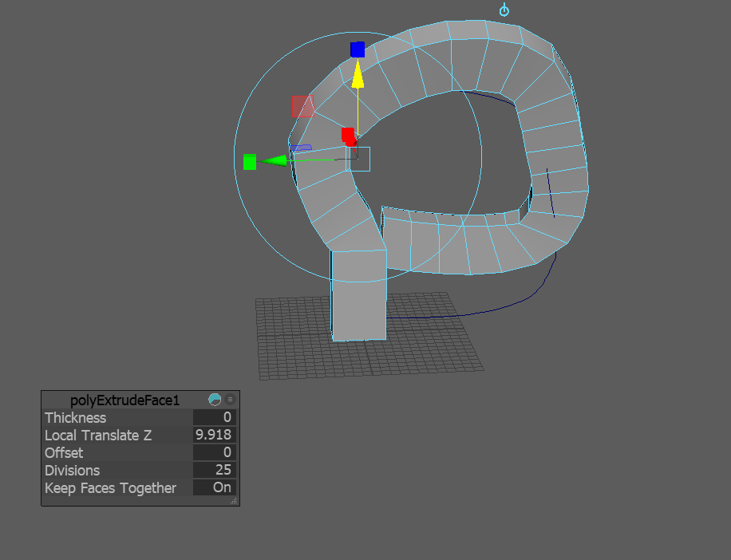Click the cyan manipulator mode switch icon
This screenshot has width=731, height=560.
coord(504,10)
